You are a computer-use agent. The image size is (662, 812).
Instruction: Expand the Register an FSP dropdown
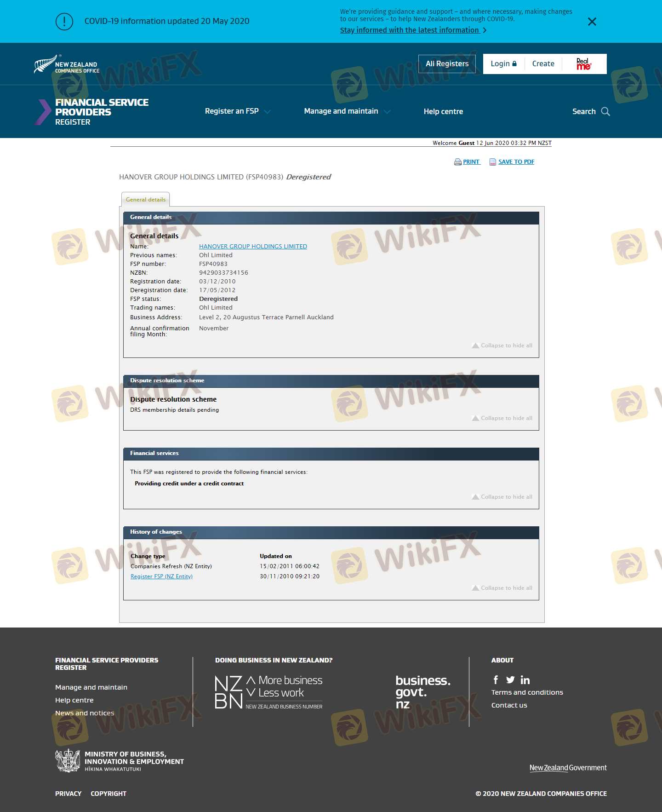tap(237, 111)
